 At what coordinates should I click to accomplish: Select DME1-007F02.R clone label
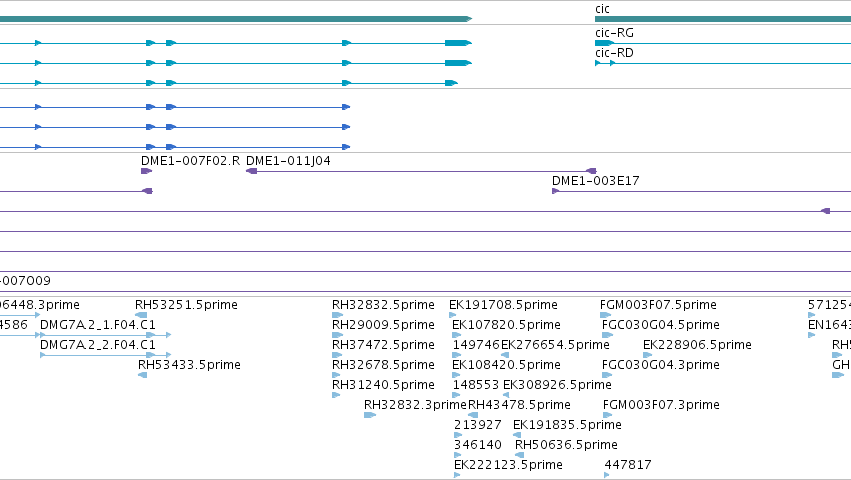(190, 161)
